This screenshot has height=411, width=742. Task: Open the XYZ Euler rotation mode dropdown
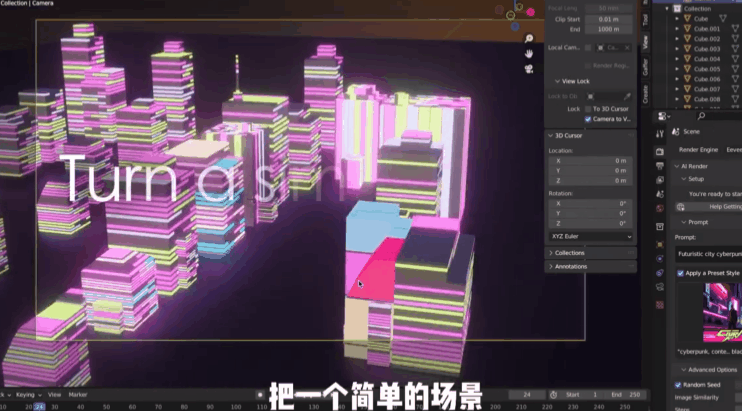click(591, 236)
